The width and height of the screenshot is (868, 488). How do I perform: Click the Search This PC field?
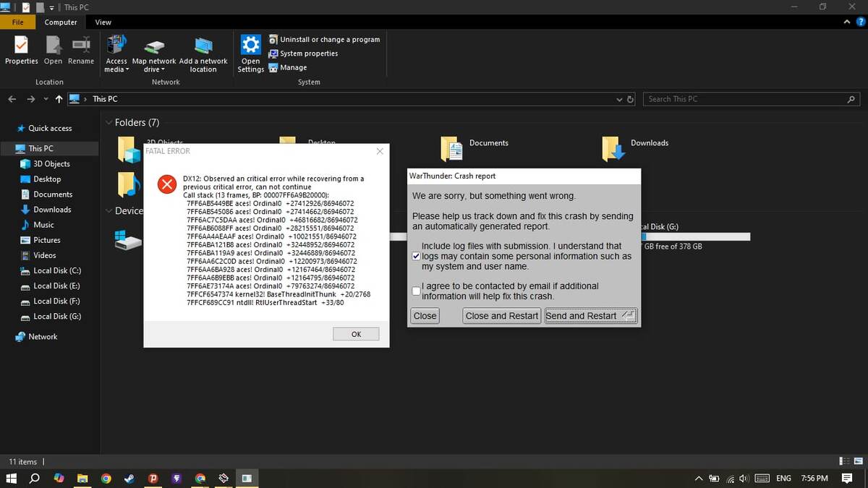click(752, 99)
